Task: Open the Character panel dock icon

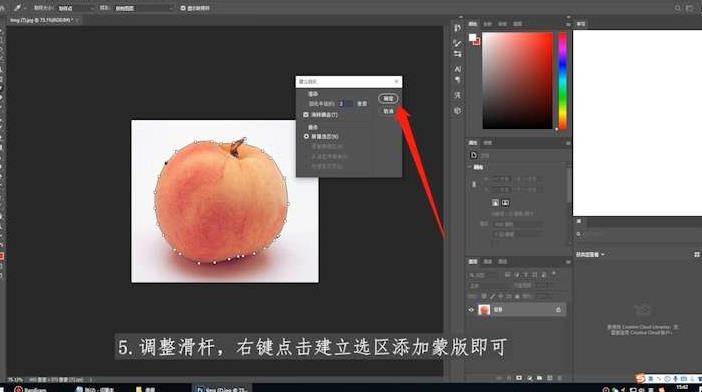Action: pos(458,69)
